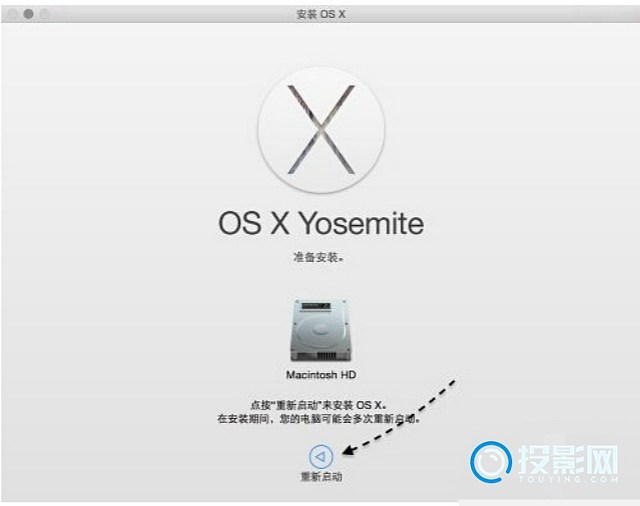This screenshot has width=640, height=506.
Task: Click the 重新启动 label under the arrow
Action: [321, 477]
